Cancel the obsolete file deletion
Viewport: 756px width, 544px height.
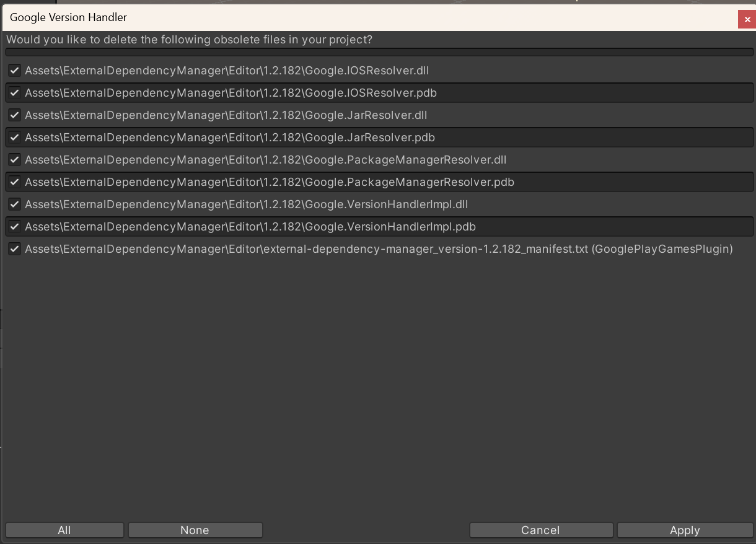541,530
